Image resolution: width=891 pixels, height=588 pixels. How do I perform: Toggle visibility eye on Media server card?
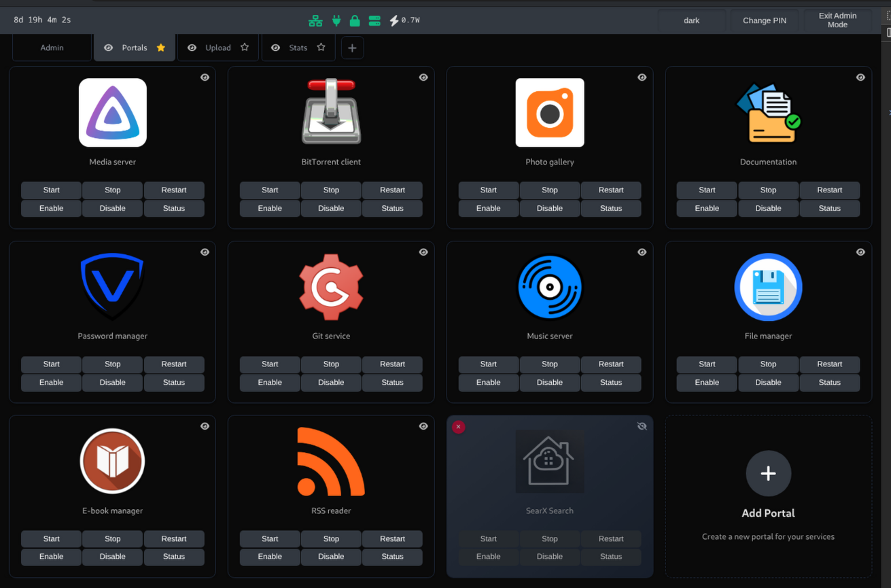[205, 77]
